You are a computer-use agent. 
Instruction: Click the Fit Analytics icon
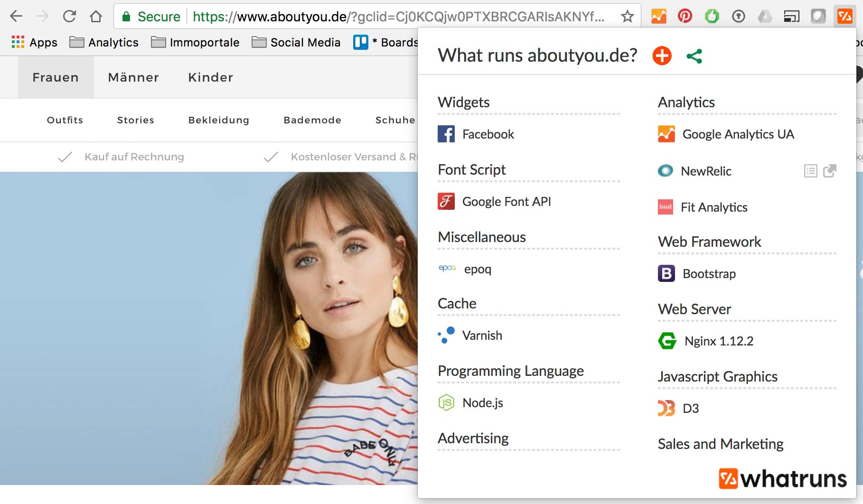pos(666,207)
